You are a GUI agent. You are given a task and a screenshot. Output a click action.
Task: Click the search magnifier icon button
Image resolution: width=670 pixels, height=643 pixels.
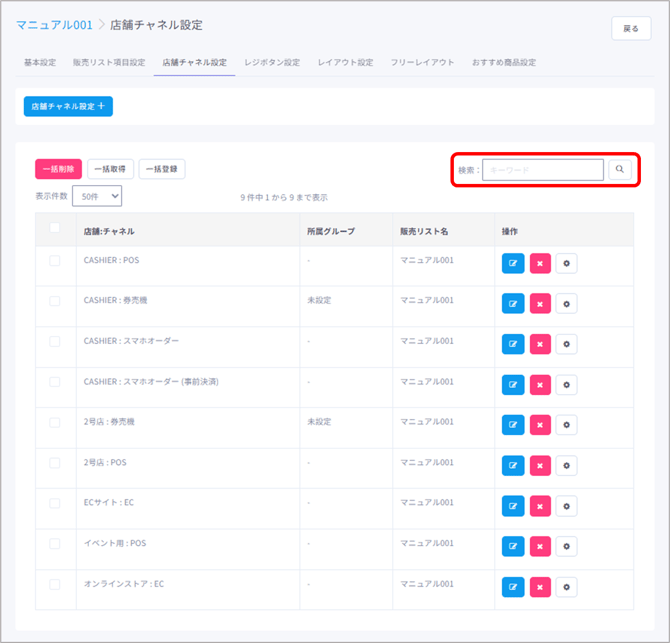[x=620, y=170]
